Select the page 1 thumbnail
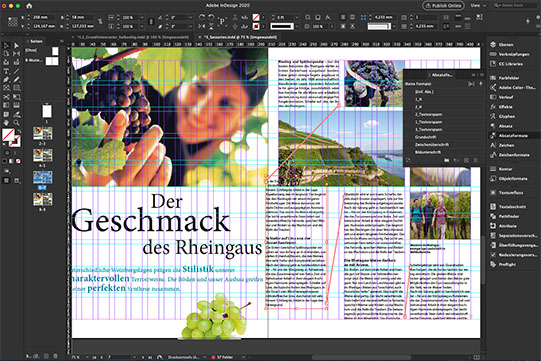The height and width of the screenshot is (361, 541). [x=47, y=111]
